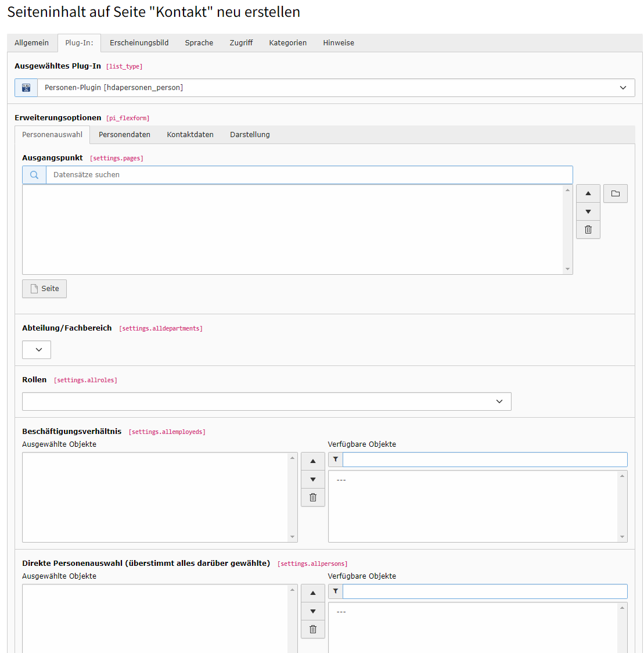This screenshot has width=644, height=653.
Task: Click the Ausgangspunkt list scrollbar down arrow
Action: pos(567,269)
